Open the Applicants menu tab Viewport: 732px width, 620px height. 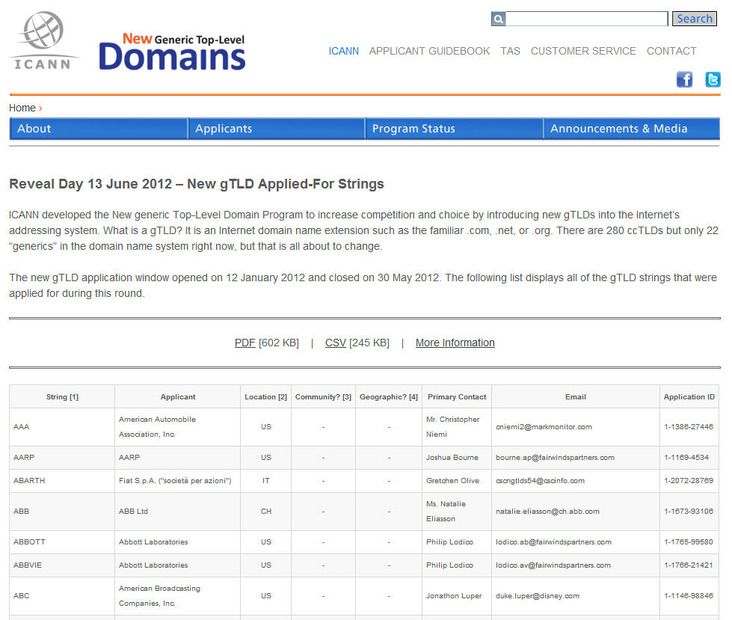tap(276, 128)
